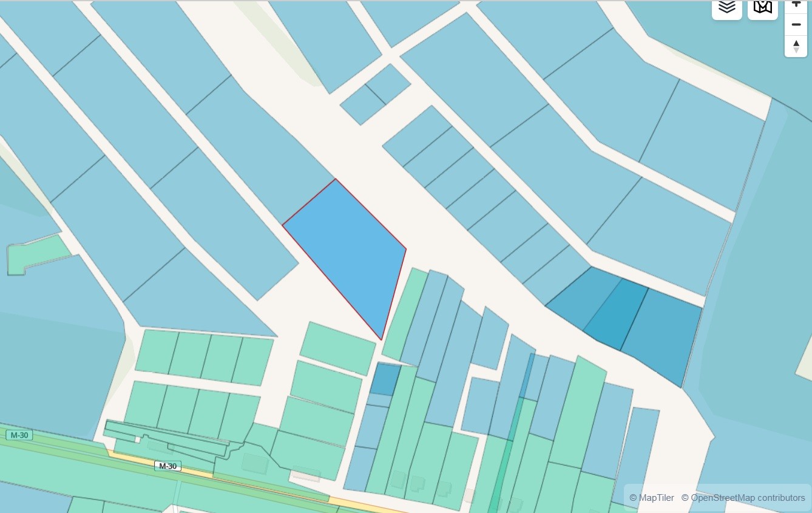Reset map bearing with compass arrow
The image size is (812, 513).
(x=796, y=46)
